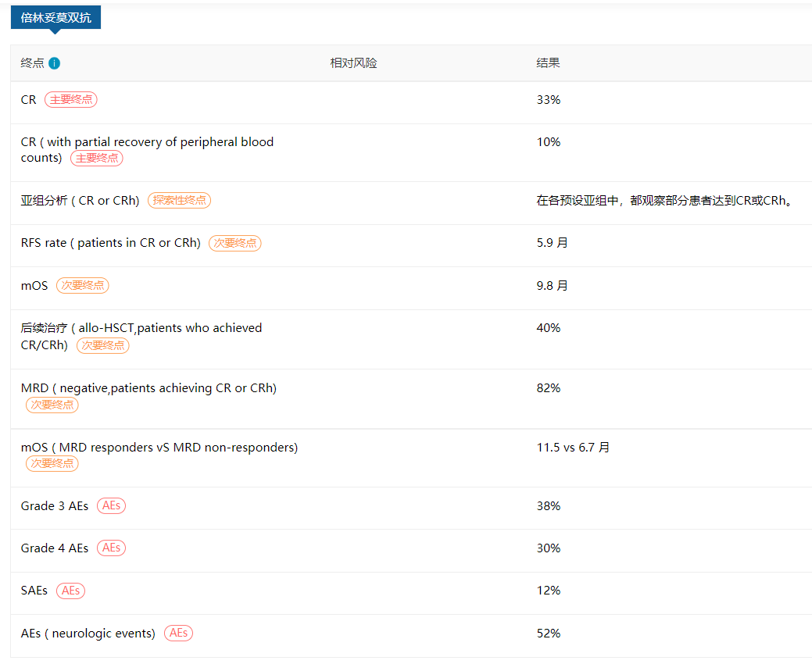812x664 pixels.
Task: Click the info icon beside 终点
Action: click(x=55, y=63)
